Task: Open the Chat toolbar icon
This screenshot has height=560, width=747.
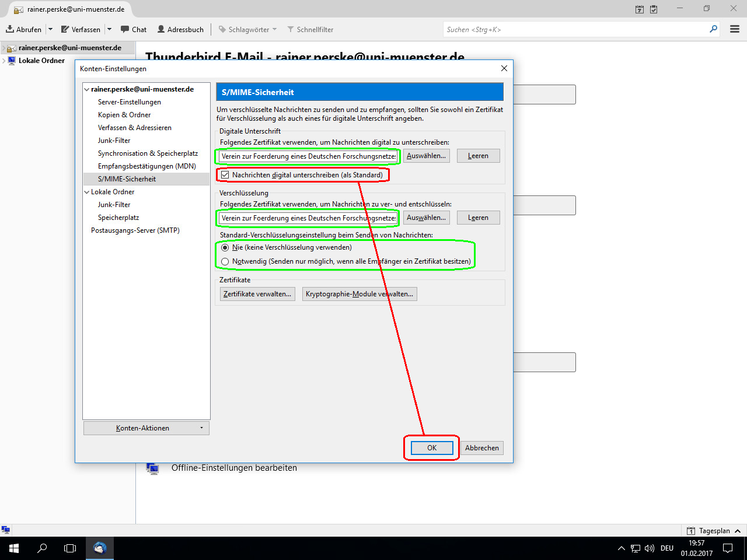Action: tap(125, 29)
